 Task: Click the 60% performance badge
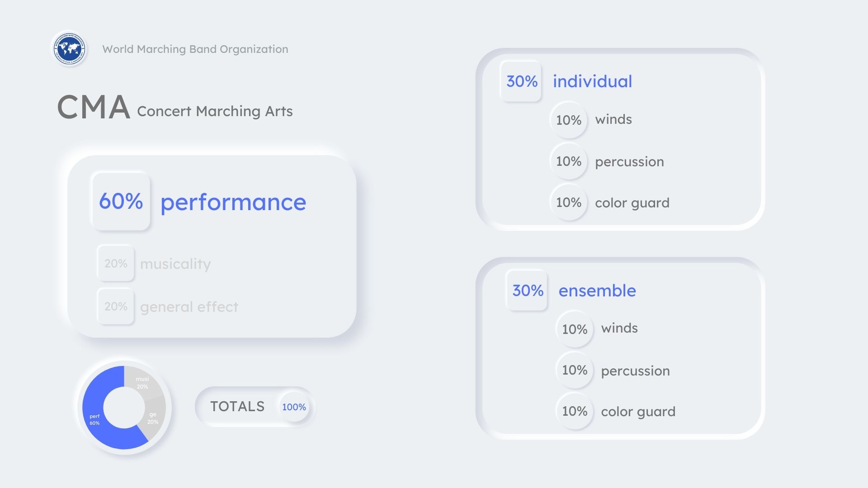point(121,201)
